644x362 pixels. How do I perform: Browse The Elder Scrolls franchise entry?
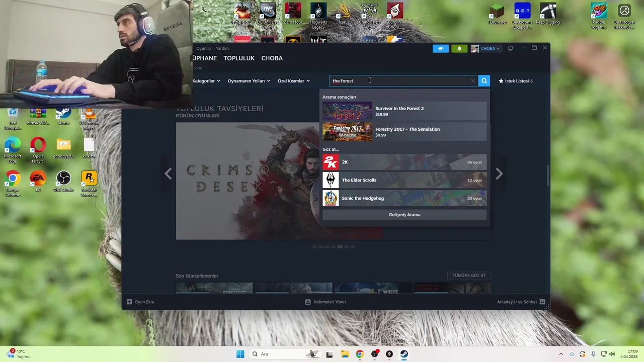[x=405, y=180]
